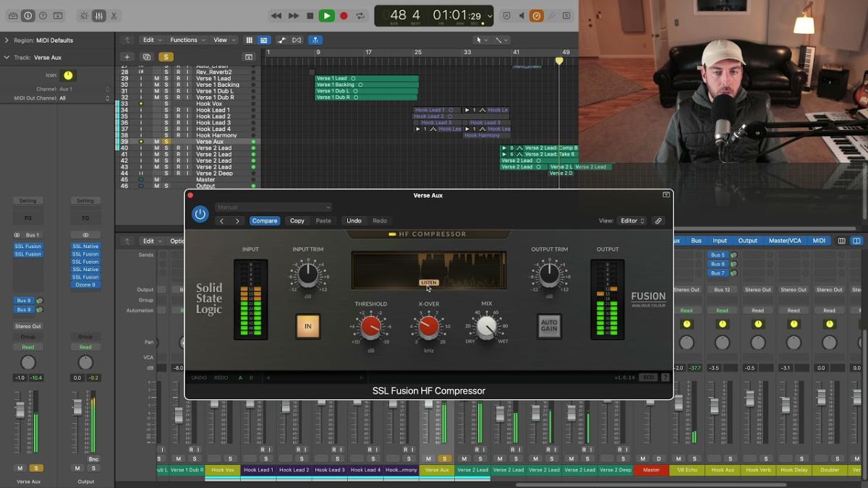Toggle the yellow global Solo button in track header
Viewport: 868px width, 488px height.
click(x=166, y=56)
